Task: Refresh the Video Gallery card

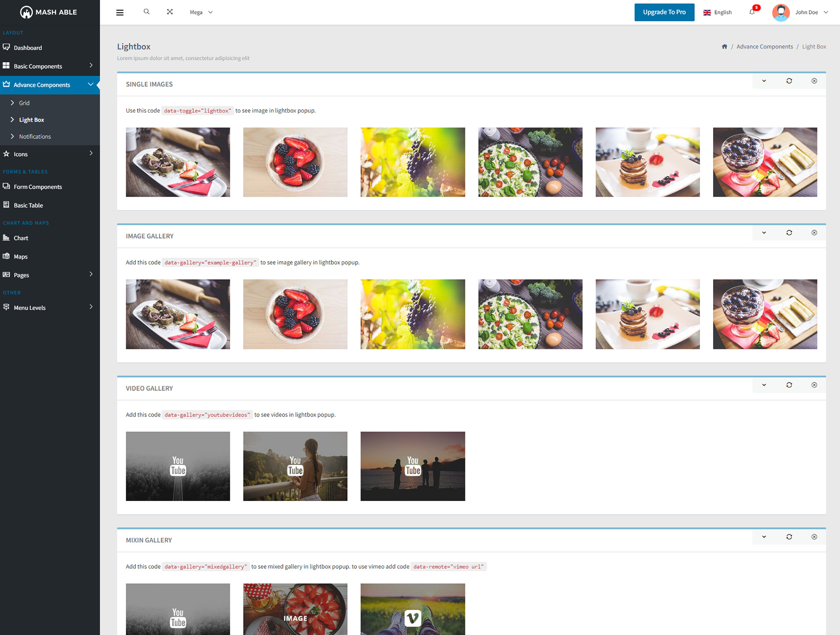Action: click(x=789, y=385)
